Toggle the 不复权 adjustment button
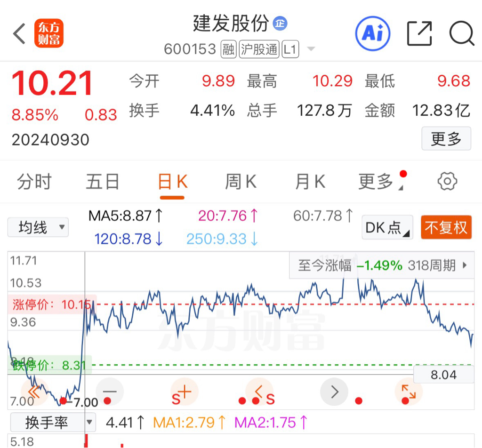Screen dimensions: 482x448 446,228
